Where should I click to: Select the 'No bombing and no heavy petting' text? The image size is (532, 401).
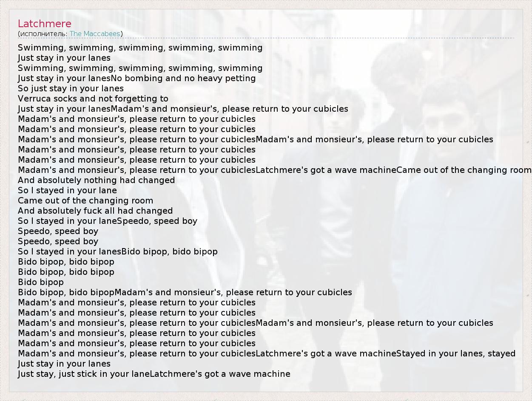coord(184,78)
